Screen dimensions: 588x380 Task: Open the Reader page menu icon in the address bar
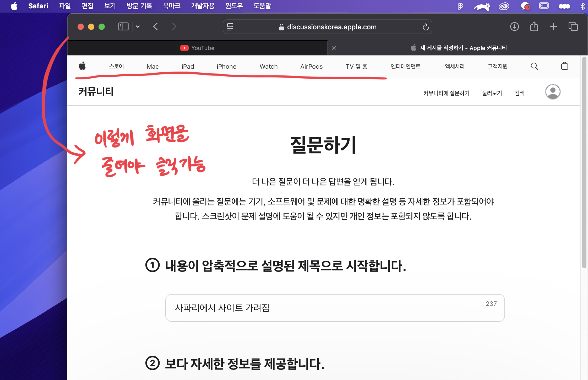point(230,27)
